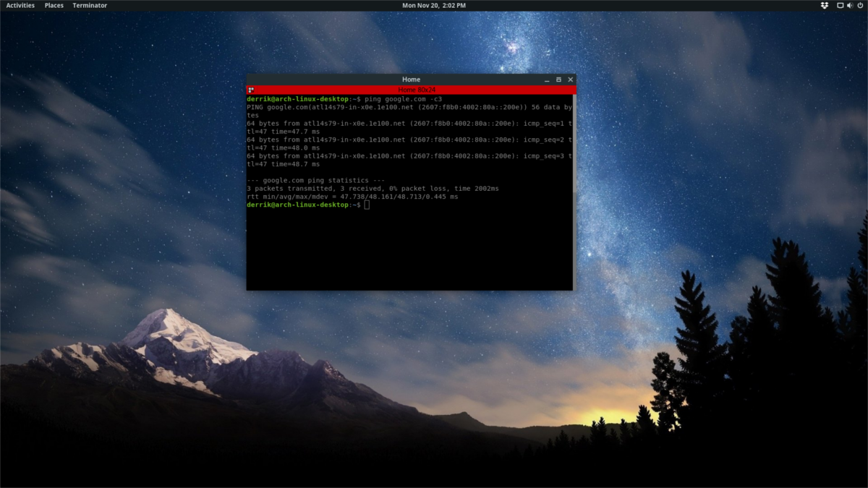
Task: Click the '--- google.com ping statistics ---' line
Action: coord(316,180)
